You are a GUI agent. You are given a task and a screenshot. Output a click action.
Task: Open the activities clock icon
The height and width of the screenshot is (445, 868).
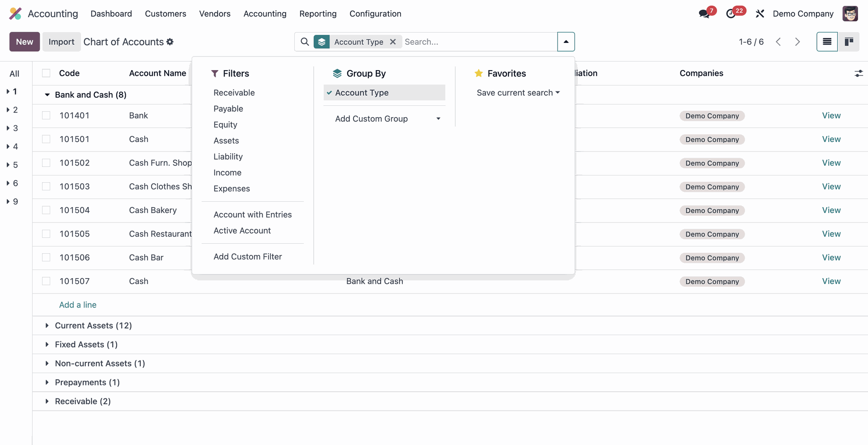tap(731, 14)
